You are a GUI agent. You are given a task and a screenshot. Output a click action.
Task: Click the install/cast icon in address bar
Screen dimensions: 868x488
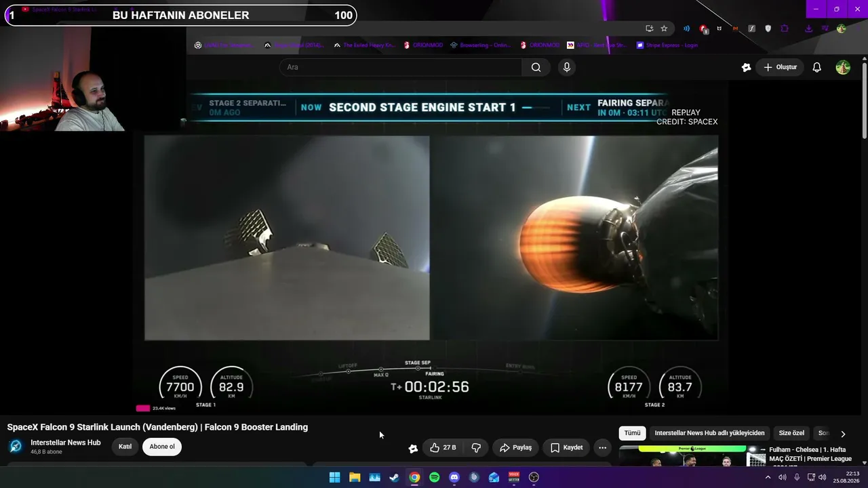click(649, 28)
